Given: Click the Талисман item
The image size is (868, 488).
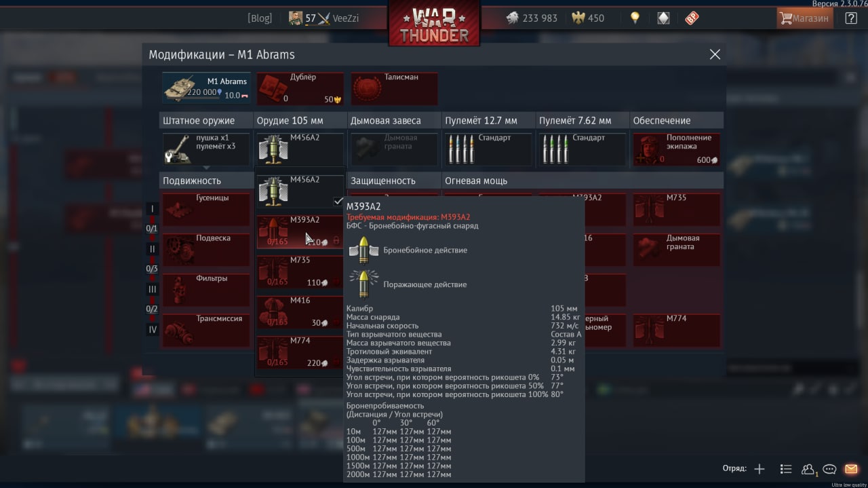Looking at the screenshot, I should (x=394, y=88).
